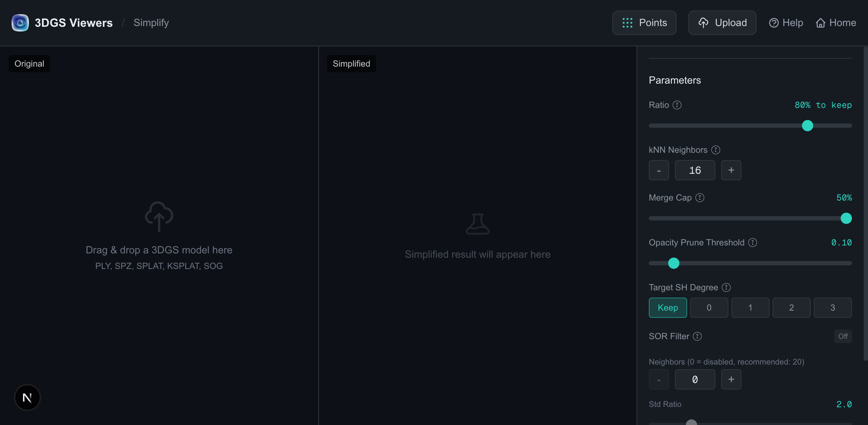868x425 pixels.
Task: Click the parameters panel vertical scrollbar
Action: coord(865,204)
